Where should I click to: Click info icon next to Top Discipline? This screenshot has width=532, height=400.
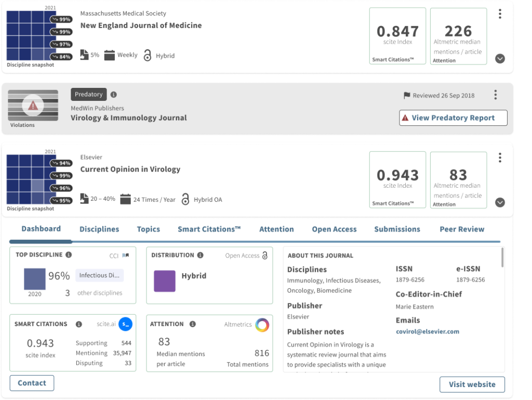69,255
